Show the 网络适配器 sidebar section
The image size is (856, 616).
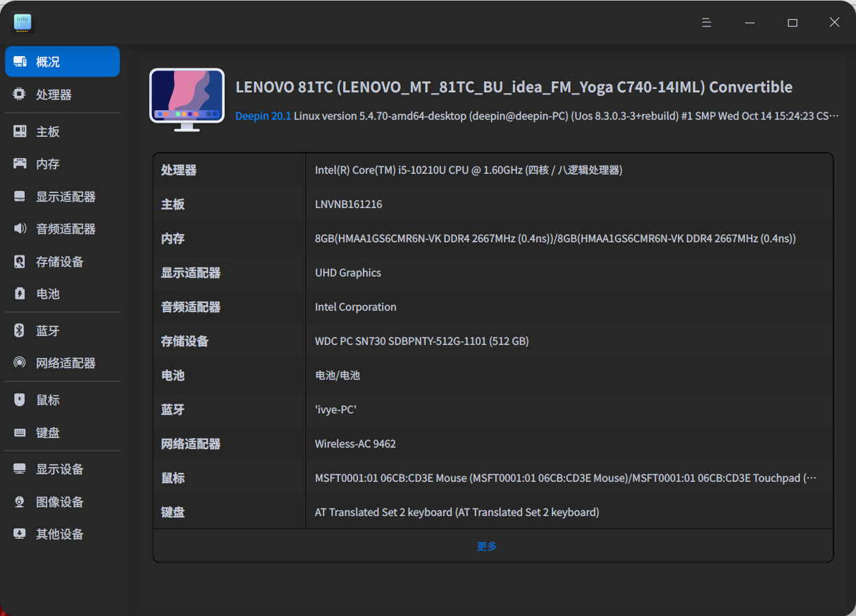click(x=62, y=363)
